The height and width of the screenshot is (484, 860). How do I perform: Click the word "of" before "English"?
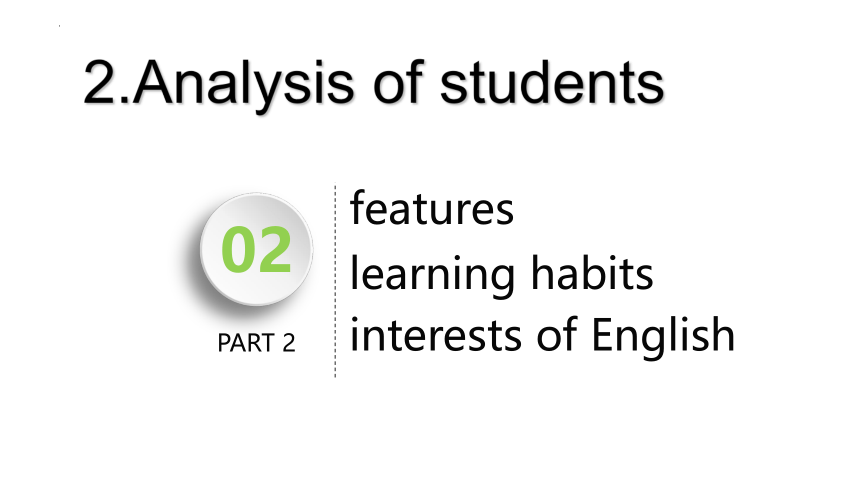[556, 334]
